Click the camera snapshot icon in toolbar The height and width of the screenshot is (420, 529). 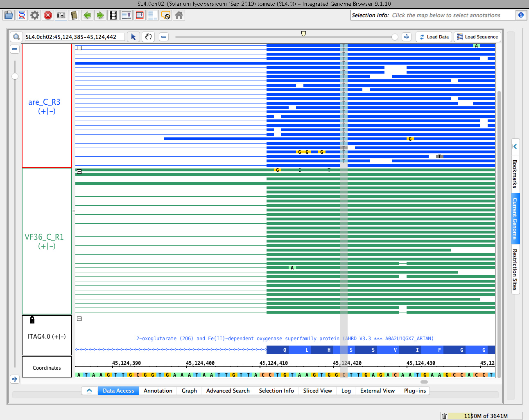pos(61,16)
